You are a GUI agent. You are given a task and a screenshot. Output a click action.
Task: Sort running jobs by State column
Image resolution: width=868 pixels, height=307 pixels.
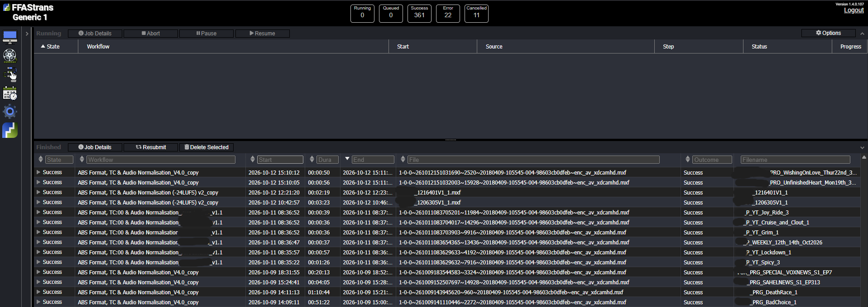[x=56, y=47]
